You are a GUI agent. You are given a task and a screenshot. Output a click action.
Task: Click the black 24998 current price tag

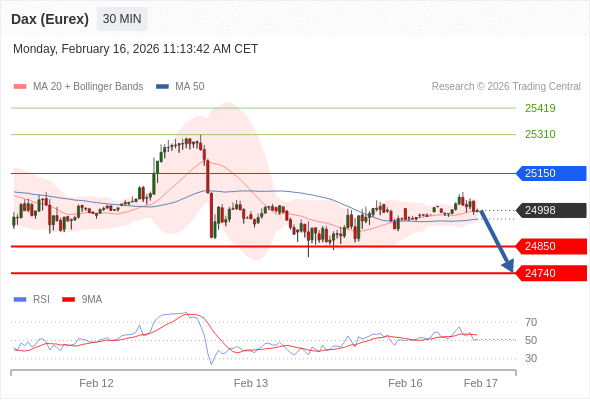point(551,210)
